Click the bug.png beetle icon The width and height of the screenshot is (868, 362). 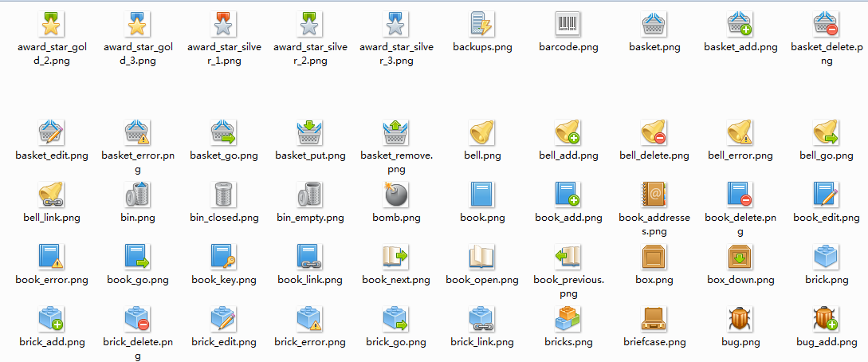[x=740, y=318]
